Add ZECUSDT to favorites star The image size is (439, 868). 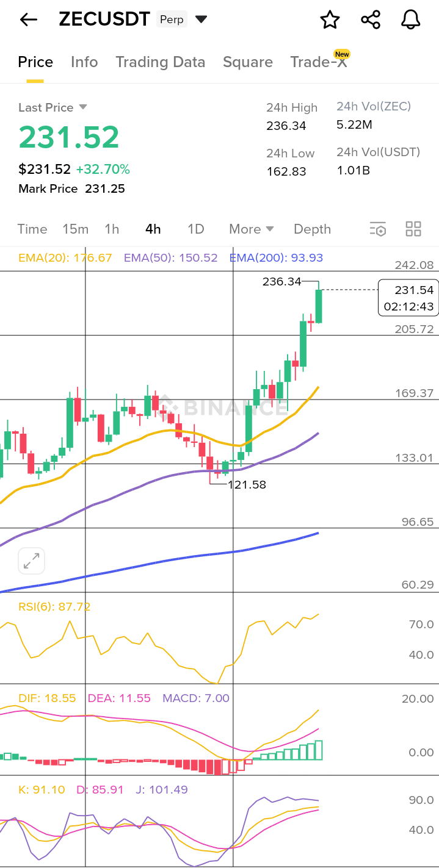pyautogui.click(x=330, y=20)
